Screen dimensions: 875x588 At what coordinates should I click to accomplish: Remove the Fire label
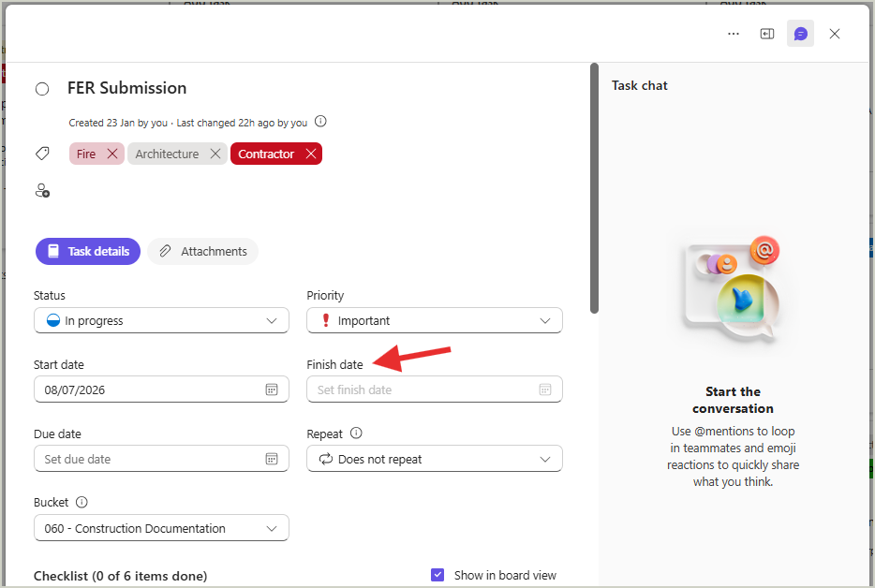(x=112, y=154)
